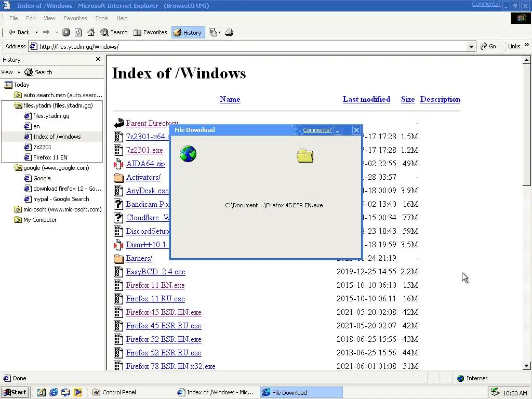Open the 'en' history entry
The height and width of the screenshot is (399, 532).
coord(32,126)
